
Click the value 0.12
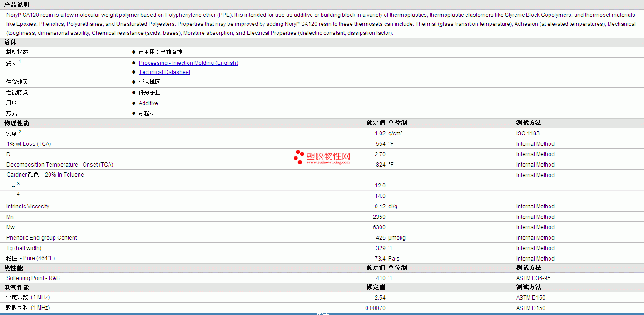click(380, 207)
